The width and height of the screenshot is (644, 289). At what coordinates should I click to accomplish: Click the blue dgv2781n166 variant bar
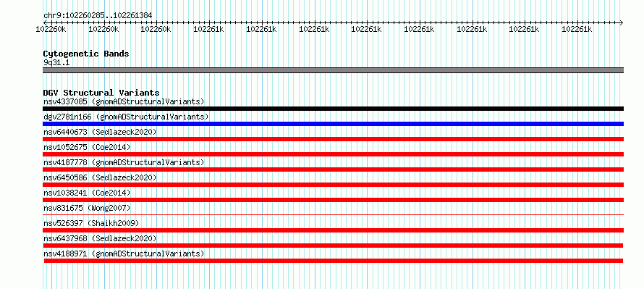pyautogui.click(x=333, y=124)
